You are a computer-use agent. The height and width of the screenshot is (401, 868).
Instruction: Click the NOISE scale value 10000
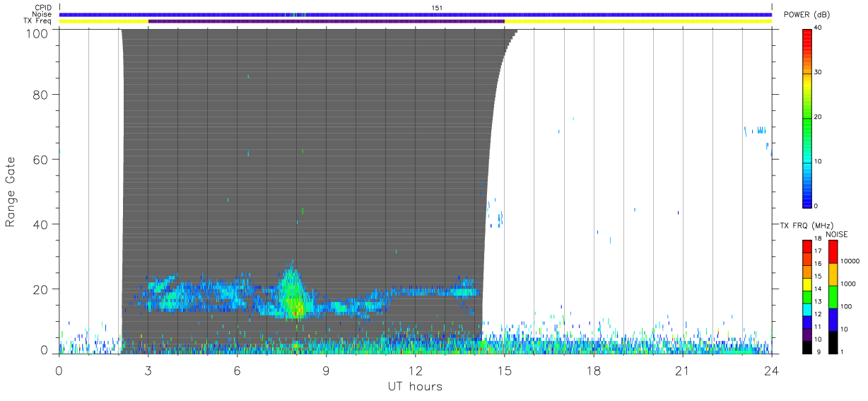[x=850, y=261]
